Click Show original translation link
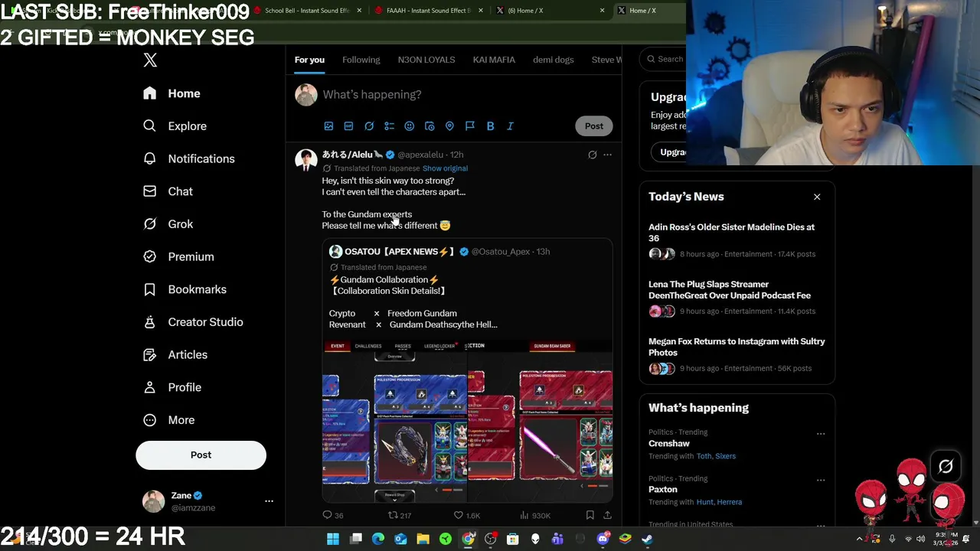 click(445, 168)
